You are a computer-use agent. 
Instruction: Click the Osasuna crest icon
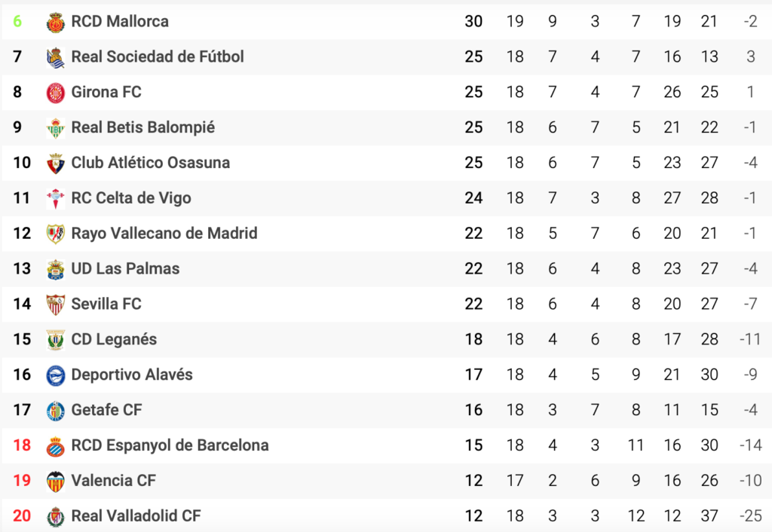tap(56, 164)
